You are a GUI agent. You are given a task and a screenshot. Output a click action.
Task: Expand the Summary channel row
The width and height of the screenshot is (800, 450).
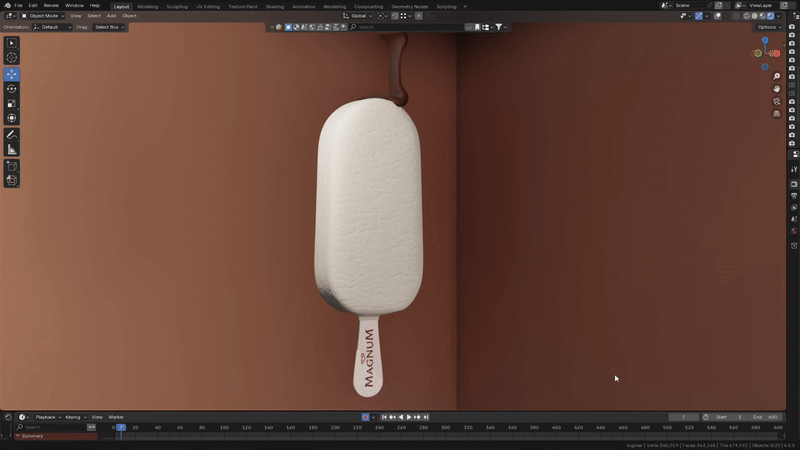(x=18, y=436)
